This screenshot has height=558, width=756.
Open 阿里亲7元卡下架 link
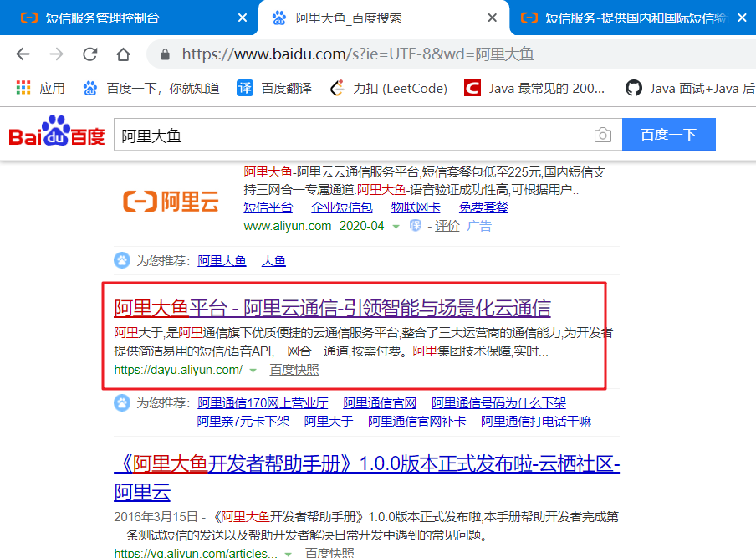point(243,422)
